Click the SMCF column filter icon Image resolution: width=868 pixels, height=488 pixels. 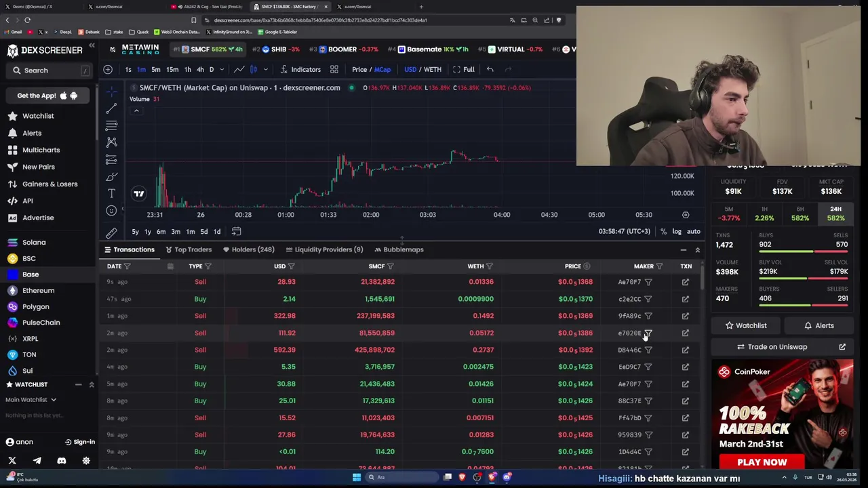click(390, 266)
